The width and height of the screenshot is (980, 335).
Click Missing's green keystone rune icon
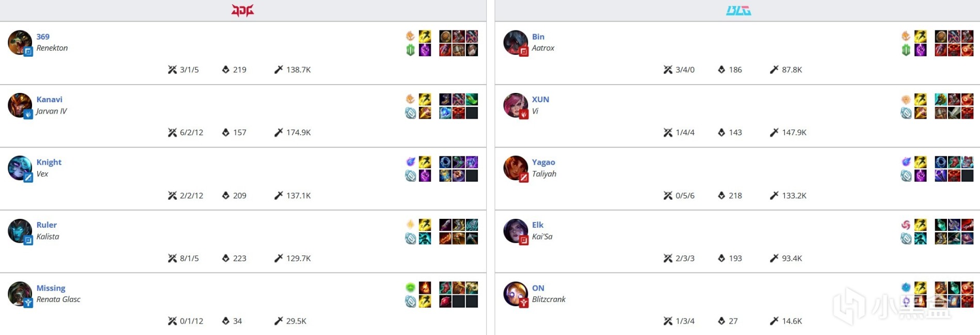(410, 288)
